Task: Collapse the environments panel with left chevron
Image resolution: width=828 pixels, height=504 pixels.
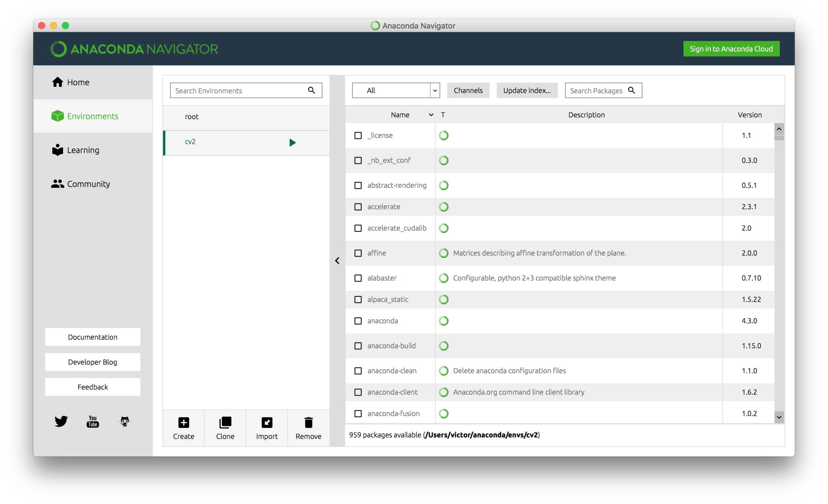Action: (x=337, y=261)
